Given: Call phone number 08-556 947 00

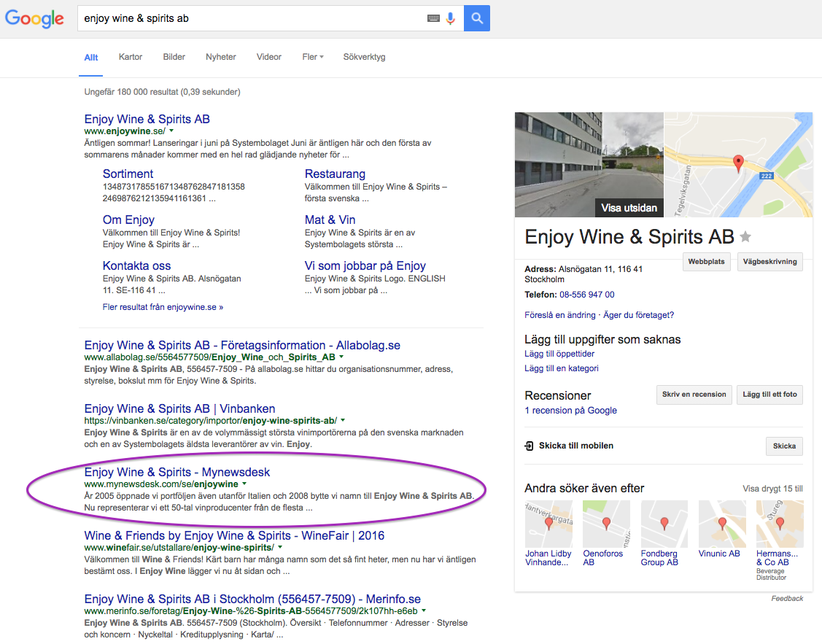Looking at the screenshot, I should (x=586, y=295).
